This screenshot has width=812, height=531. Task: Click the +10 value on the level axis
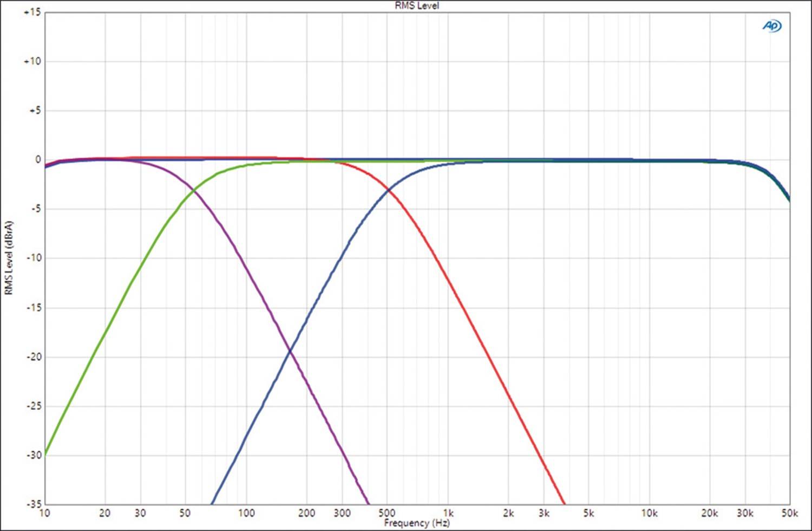pos(32,61)
